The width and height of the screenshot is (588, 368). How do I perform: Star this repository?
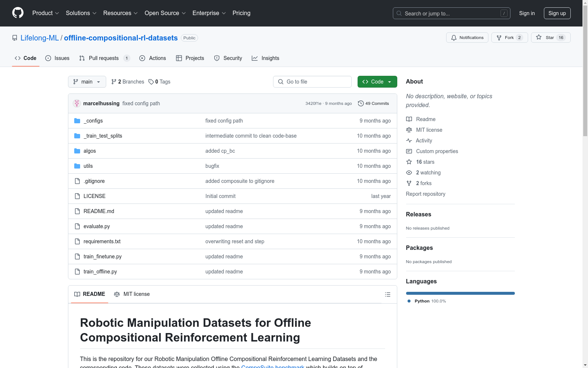pyautogui.click(x=551, y=38)
